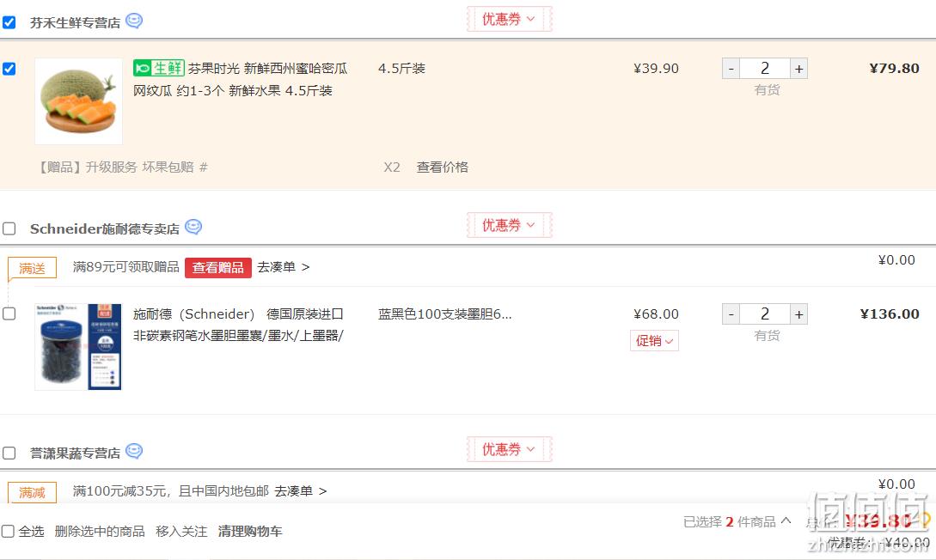936x560 pixels.
Task: Open the Schneider ink cartridge thumbnail
Action: (x=79, y=347)
